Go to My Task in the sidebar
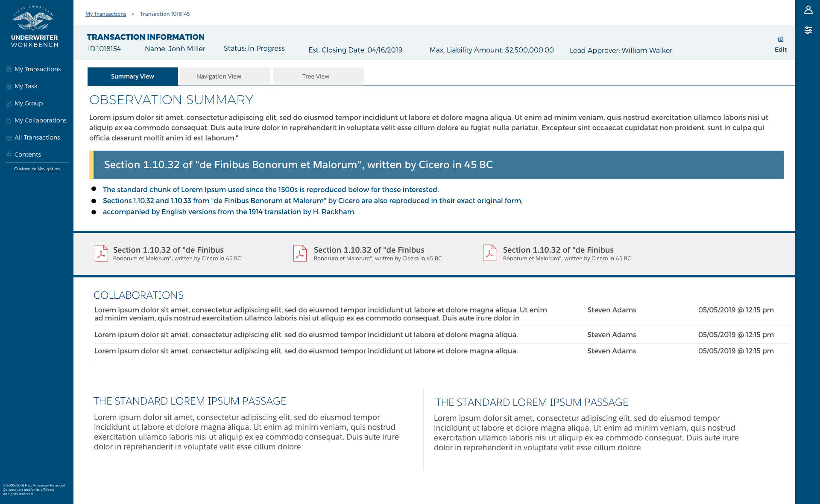Image resolution: width=820 pixels, height=504 pixels. [26, 86]
